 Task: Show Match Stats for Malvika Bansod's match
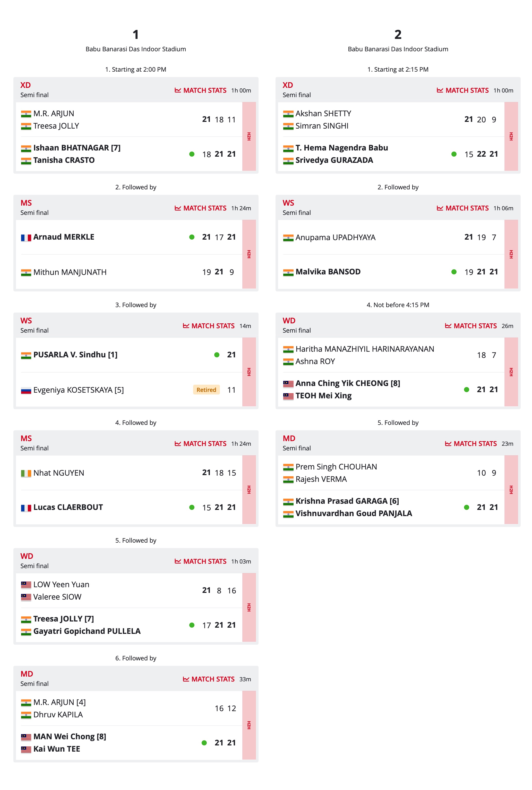pos(463,208)
